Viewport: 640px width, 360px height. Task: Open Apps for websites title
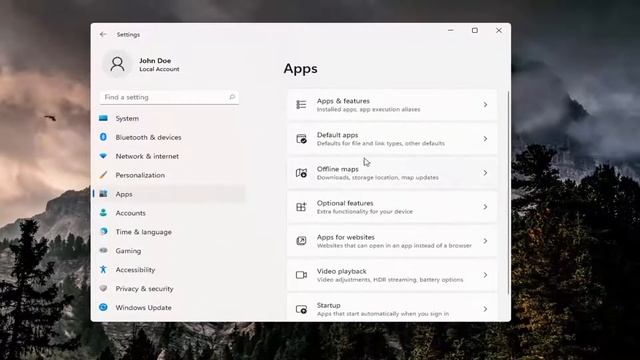(345, 237)
